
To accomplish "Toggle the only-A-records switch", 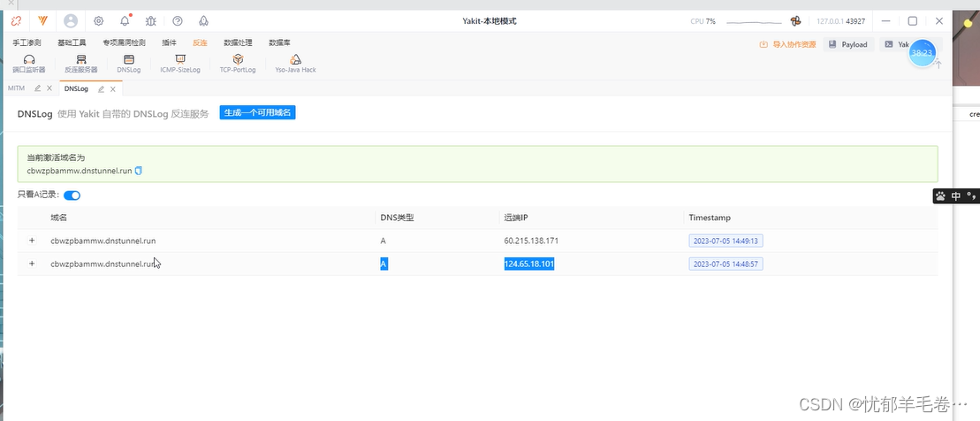I will click(x=72, y=195).
